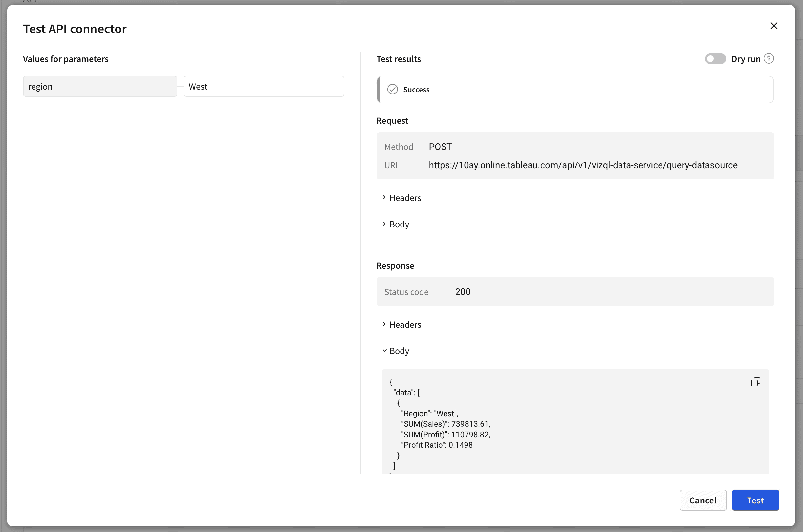Expand the Request Headers section
Screen dimensions: 803x532
pos(405,198)
